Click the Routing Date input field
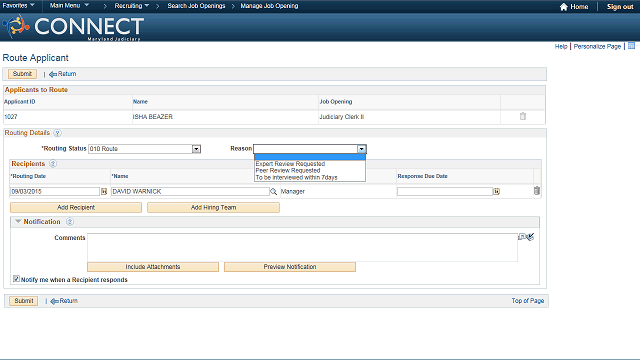Image resolution: width=640 pixels, height=360 pixels. [55, 191]
